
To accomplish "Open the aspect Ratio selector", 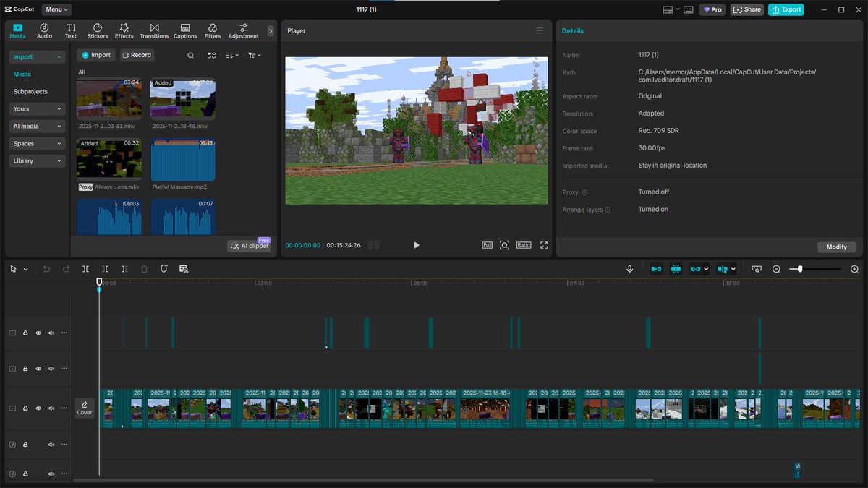I will point(524,245).
